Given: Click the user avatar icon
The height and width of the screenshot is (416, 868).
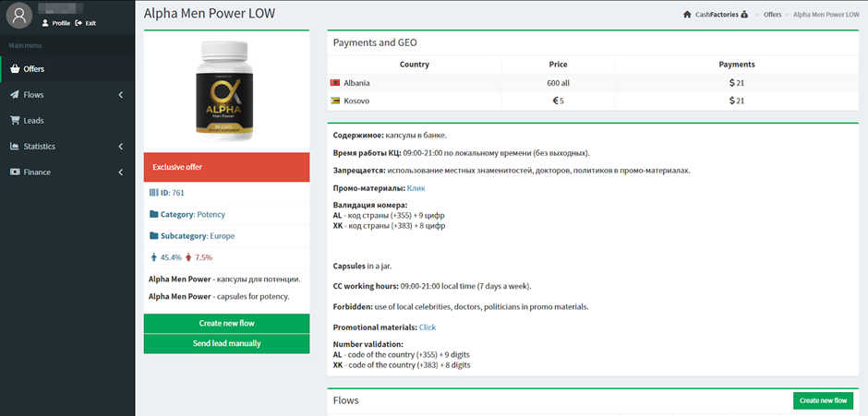Looking at the screenshot, I should pyautogui.click(x=18, y=15).
